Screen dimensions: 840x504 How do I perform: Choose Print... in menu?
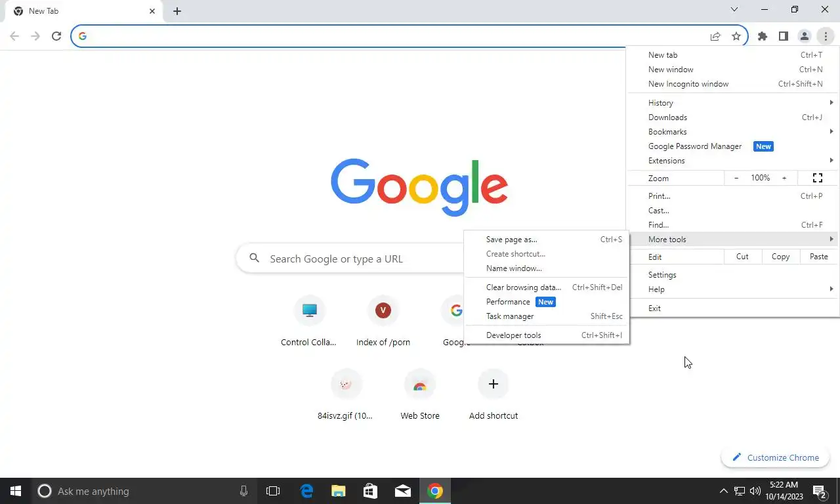click(x=732, y=196)
